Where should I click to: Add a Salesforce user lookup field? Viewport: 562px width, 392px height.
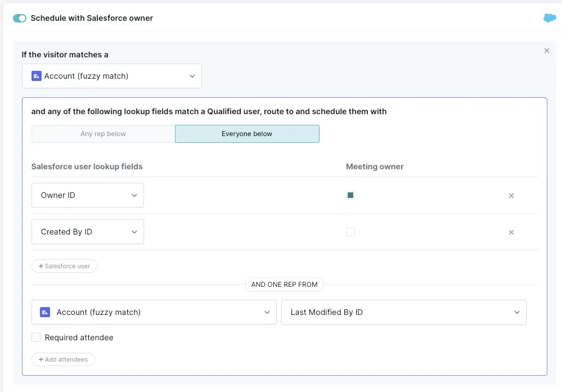pyautogui.click(x=64, y=266)
